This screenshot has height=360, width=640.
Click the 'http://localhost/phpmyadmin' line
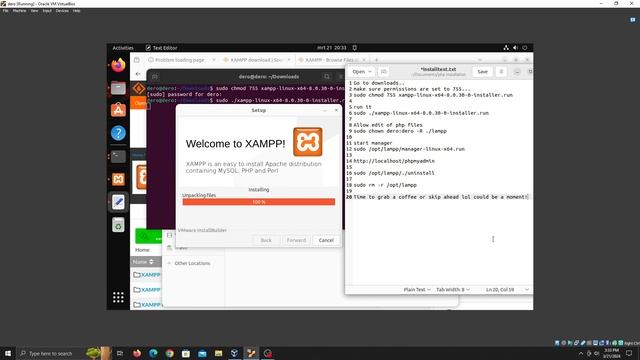[x=394, y=161]
